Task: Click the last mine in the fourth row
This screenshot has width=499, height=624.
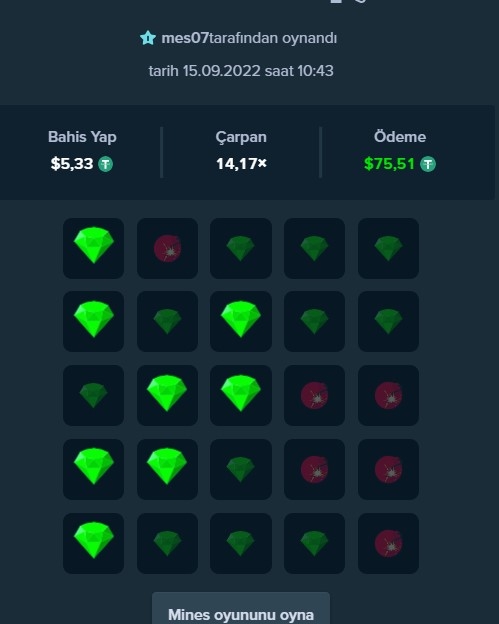Action: [x=388, y=469]
